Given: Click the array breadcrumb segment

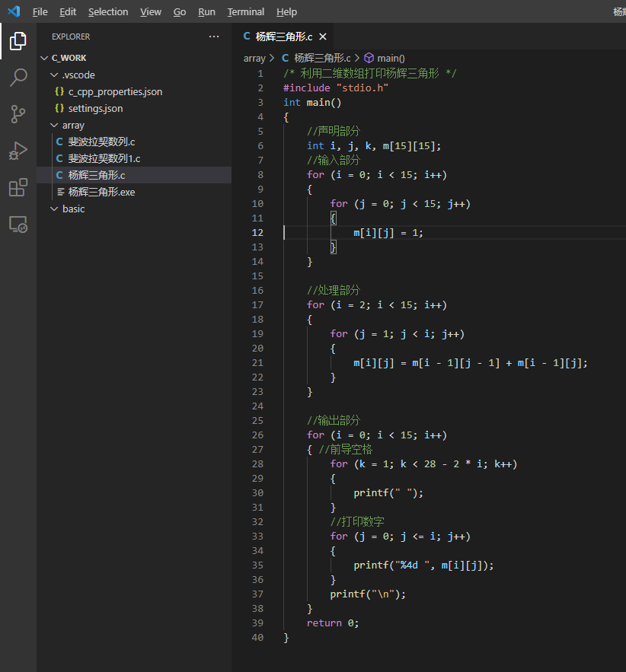Looking at the screenshot, I should pyautogui.click(x=254, y=59).
